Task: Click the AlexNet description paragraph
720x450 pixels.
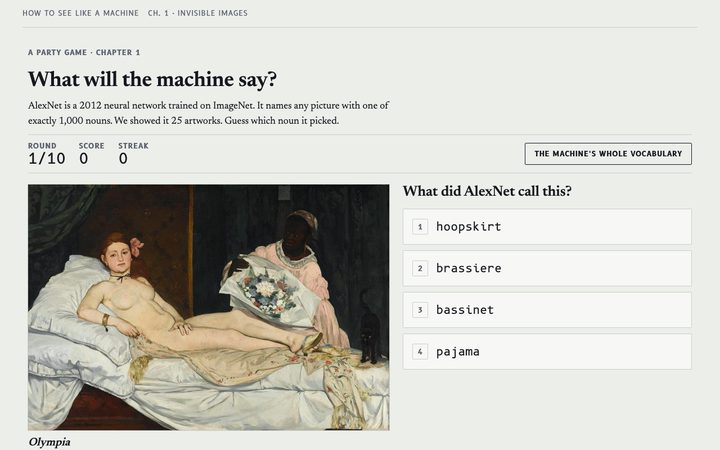Action: [208, 113]
